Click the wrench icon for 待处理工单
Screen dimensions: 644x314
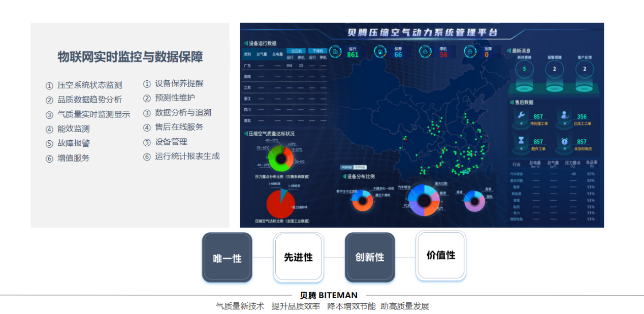(522, 115)
